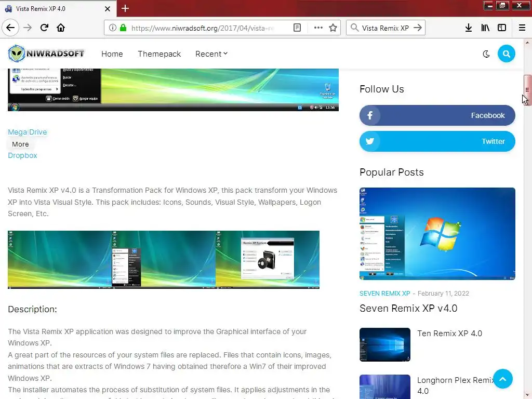This screenshot has width=532, height=399.
Task: Open the Seven Remix XP v4.0 post title
Action: click(x=408, y=309)
